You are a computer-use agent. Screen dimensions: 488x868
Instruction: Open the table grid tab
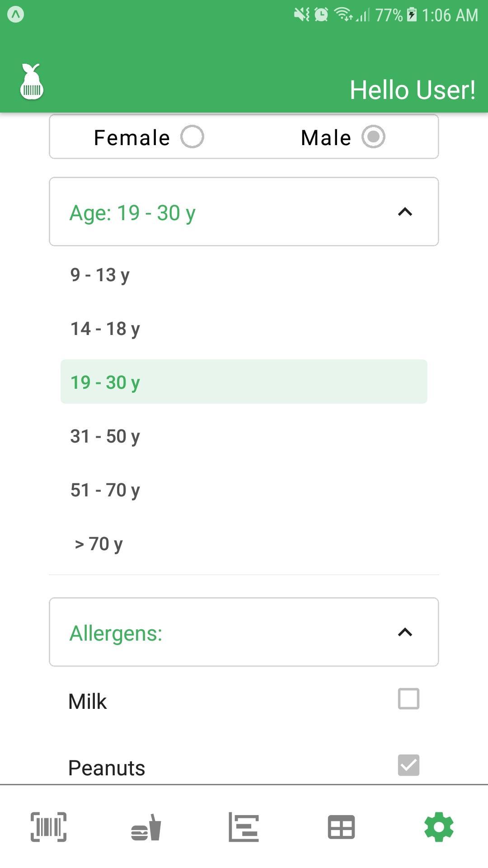coord(341,827)
